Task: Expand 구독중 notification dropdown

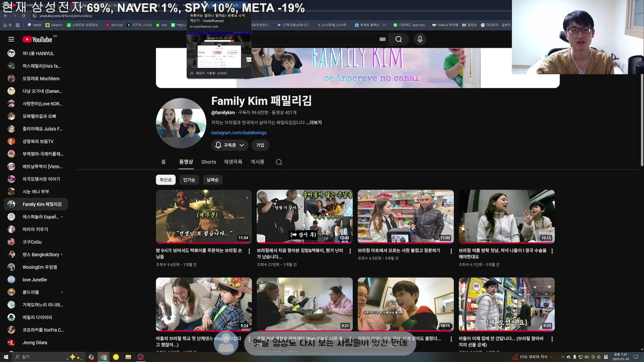Action: [230, 145]
